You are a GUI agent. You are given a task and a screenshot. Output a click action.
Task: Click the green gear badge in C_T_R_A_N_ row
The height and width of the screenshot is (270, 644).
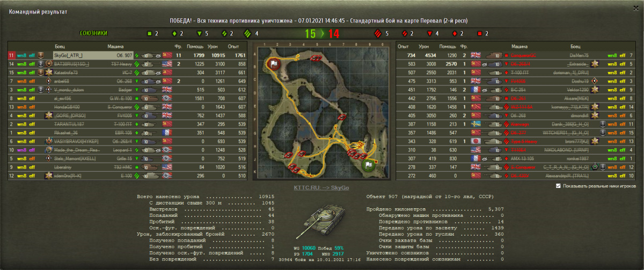pos(595,167)
